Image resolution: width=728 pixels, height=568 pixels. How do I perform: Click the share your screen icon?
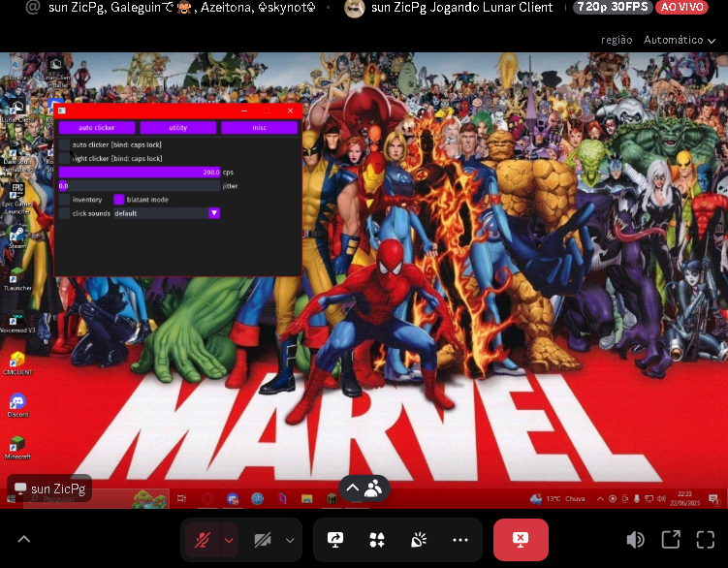(335, 540)
